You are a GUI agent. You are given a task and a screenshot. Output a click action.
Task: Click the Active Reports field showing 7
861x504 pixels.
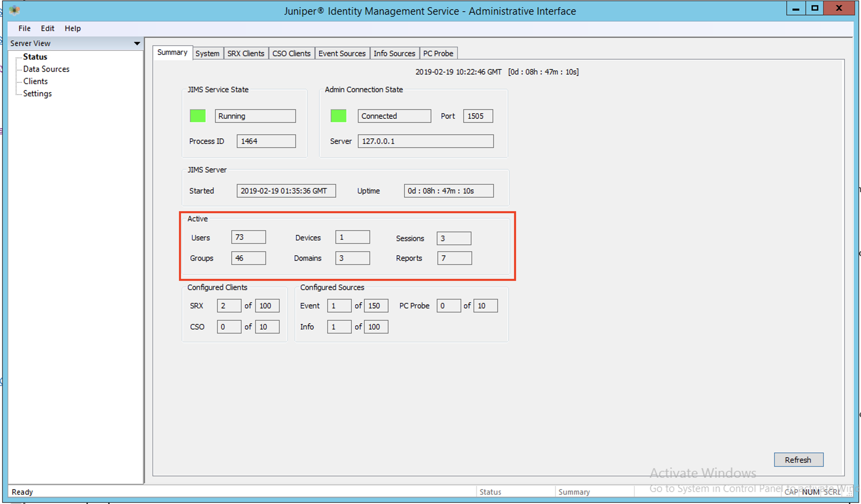click(x=455, y=258)
